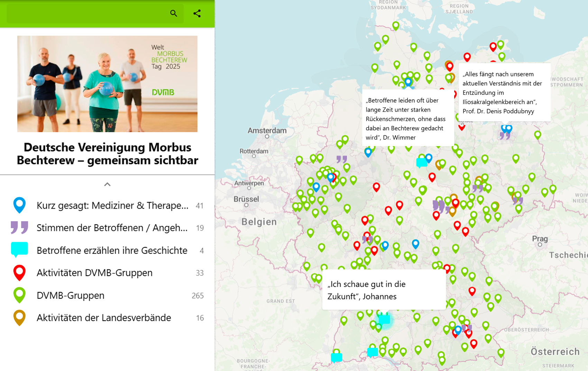Viewport: 588px width, 371px height.
Task: Click the blue pin just above the Dr. Wimmer popup
Action: (408, 82)
